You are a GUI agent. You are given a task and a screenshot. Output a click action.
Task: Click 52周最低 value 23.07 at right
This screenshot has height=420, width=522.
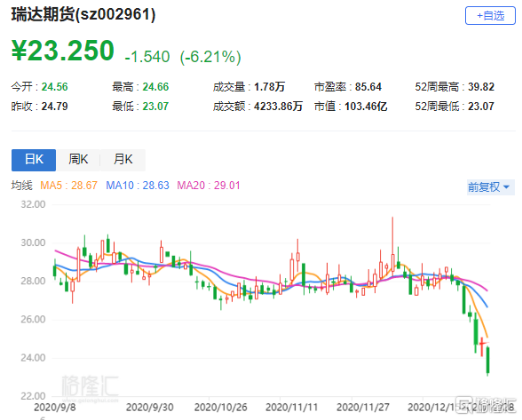(481, 107)
